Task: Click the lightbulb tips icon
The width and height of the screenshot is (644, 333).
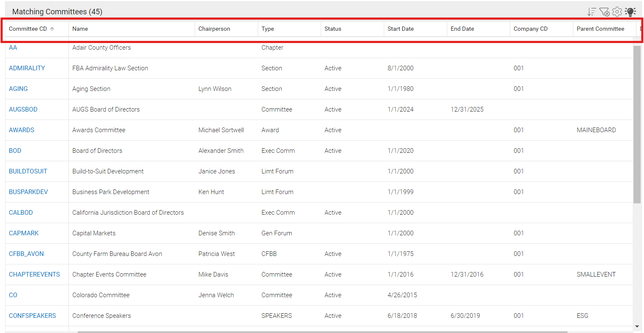Action: click(x=630, y=12)
